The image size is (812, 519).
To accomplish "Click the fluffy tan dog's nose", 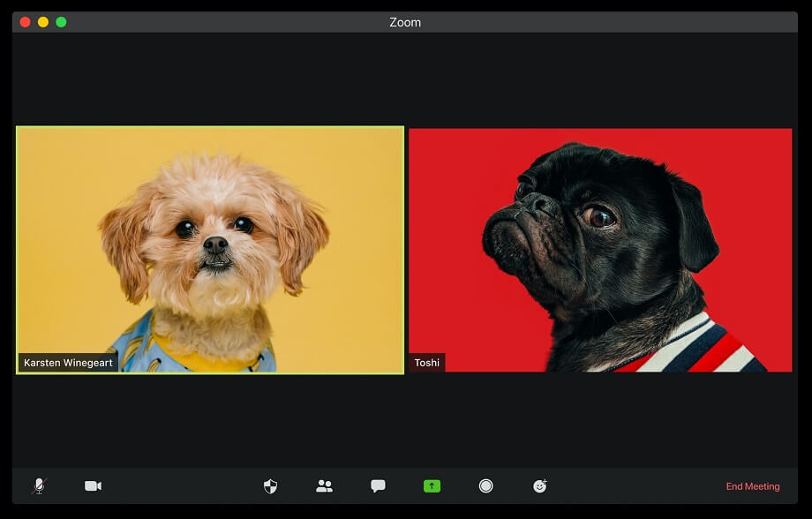I will 215,244.
